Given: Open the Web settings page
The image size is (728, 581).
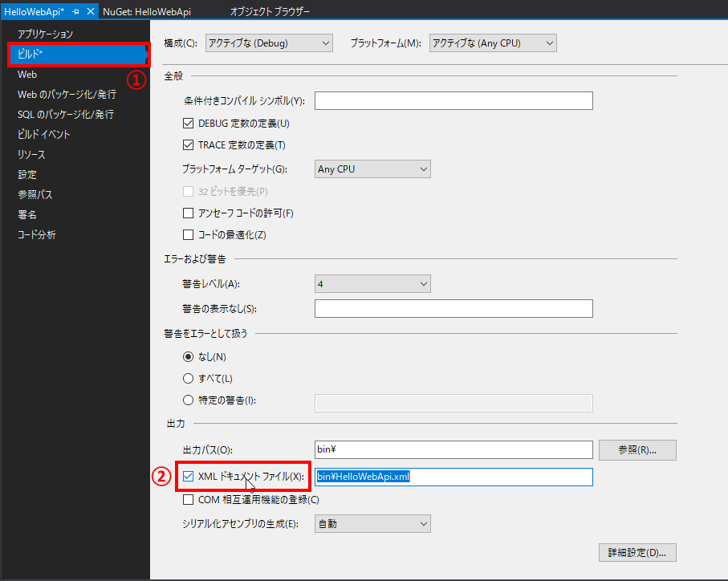Looking at the screenshot, I should (x=26, y=74).
